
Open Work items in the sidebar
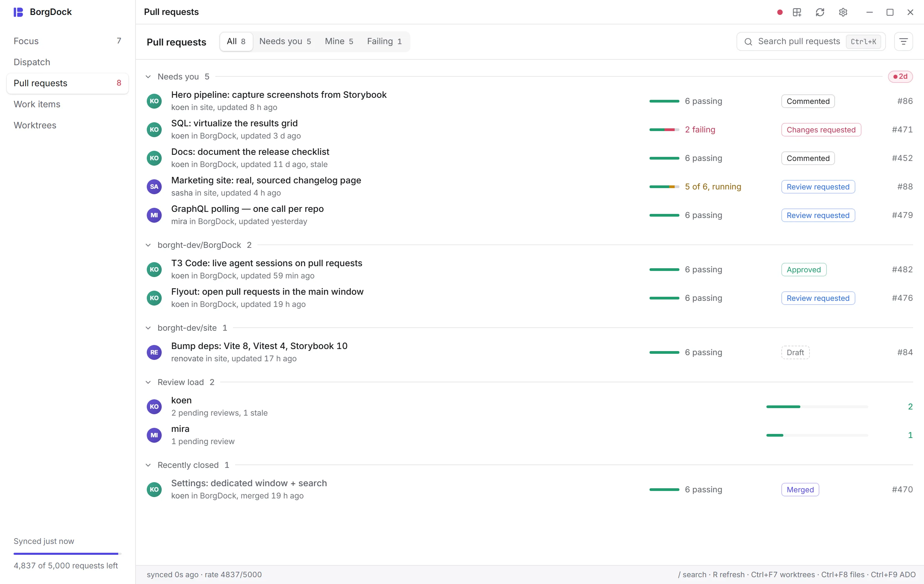click(x=68, y=104)
